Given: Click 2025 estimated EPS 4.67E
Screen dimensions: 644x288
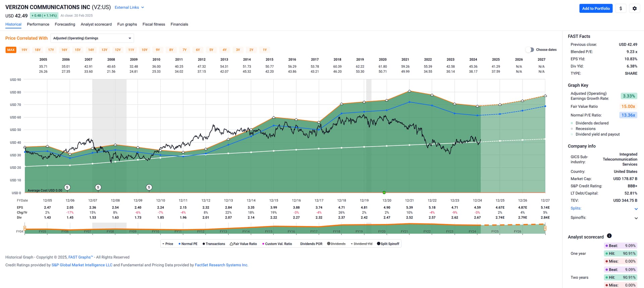Looking at the screenshot, I should 500,208.
